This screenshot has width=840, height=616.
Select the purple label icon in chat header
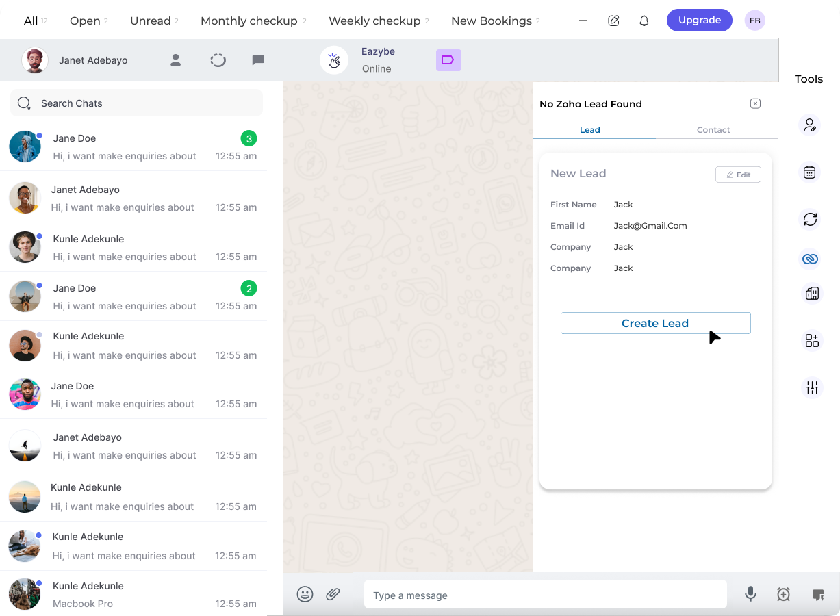pyautogui.click(x=448, y=60)
